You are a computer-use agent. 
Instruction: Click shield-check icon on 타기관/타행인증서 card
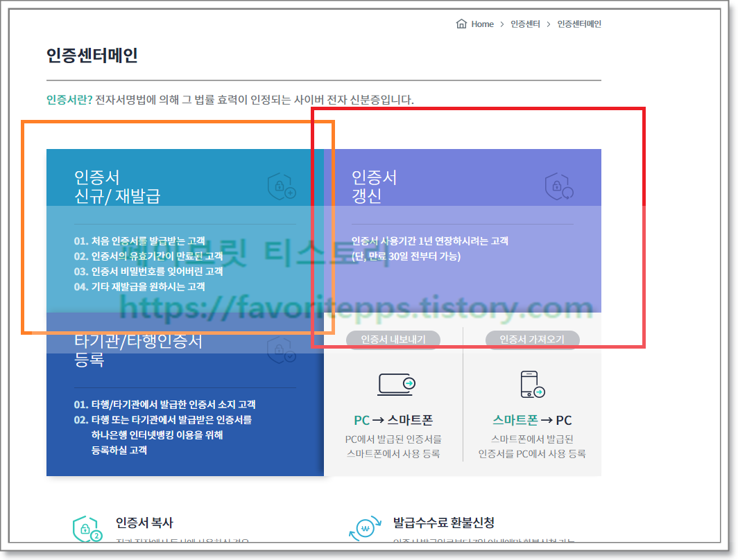pyautogui.click(x=282, y=350)
